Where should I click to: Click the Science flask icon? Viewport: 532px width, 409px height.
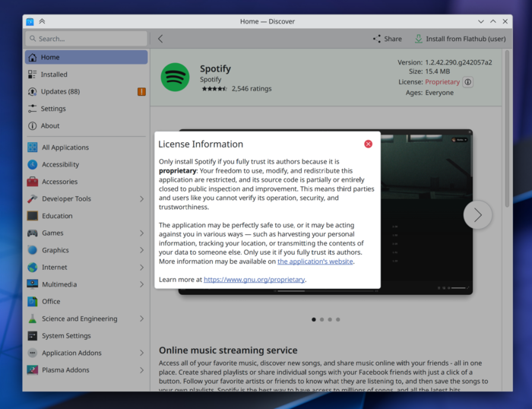click(33, 319)
